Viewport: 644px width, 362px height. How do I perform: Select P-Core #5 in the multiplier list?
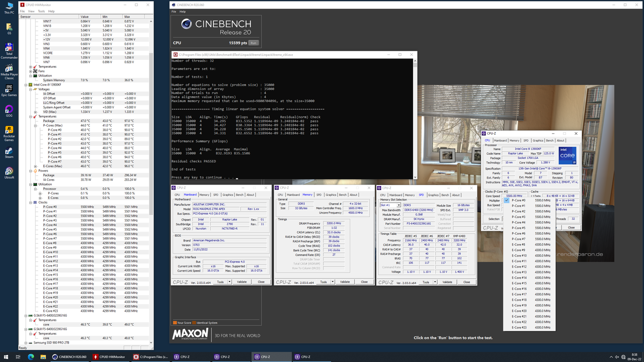click(518, 228)
